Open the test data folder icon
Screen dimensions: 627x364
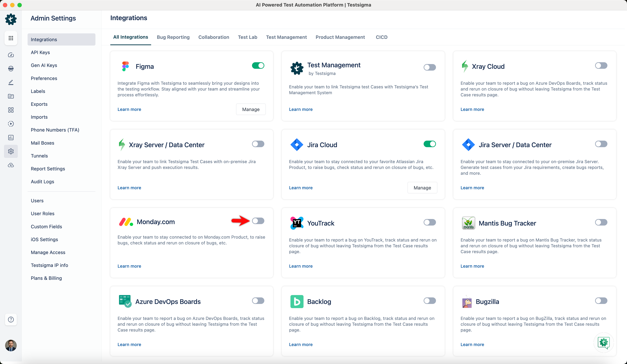(x=11, y=96)
